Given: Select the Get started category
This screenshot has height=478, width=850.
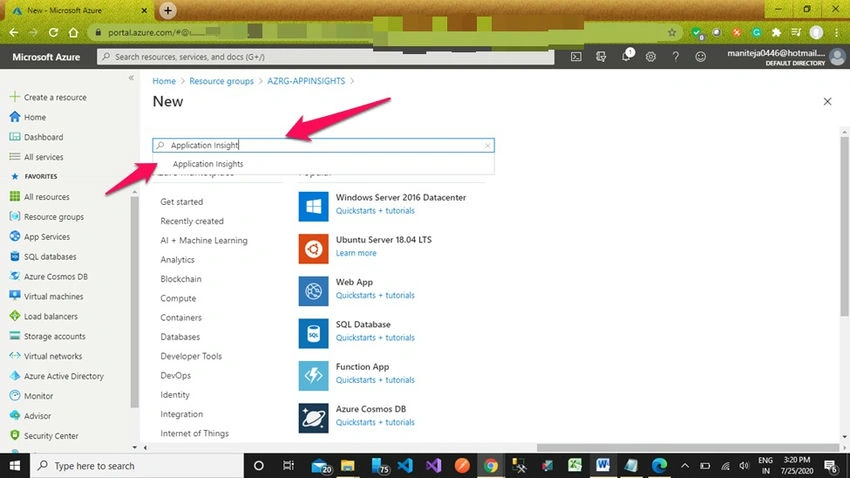Looking at the screenshot, I should coord(182,202).
